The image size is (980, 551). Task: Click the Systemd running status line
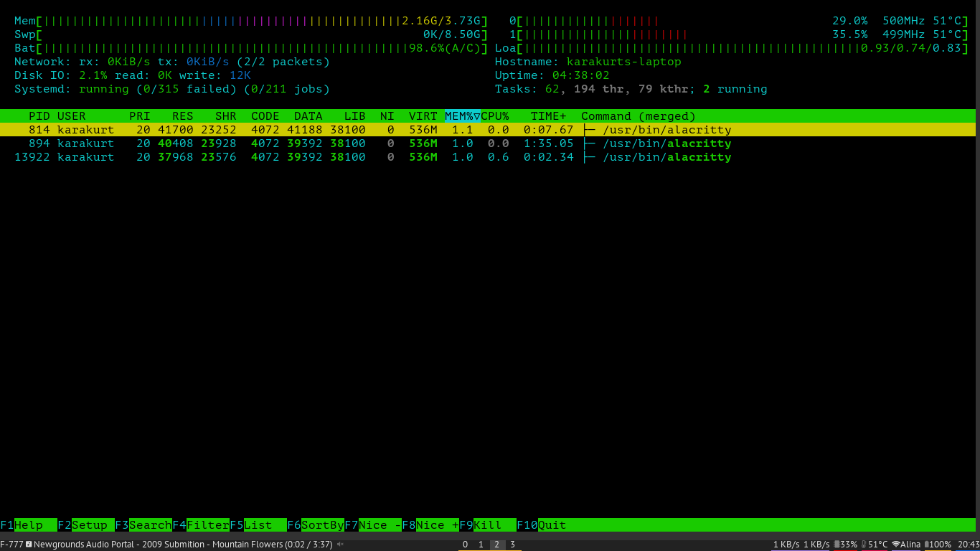(x=172, y=89)
